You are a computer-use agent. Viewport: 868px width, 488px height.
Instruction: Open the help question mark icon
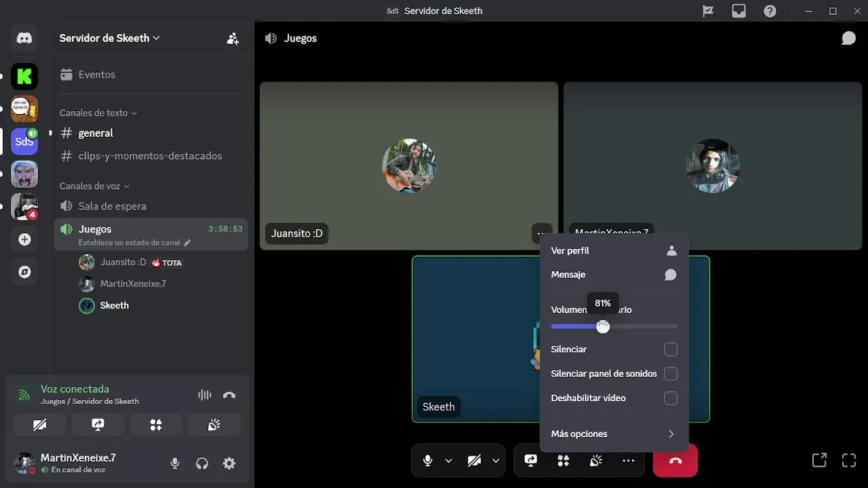[x=770, y=11]
